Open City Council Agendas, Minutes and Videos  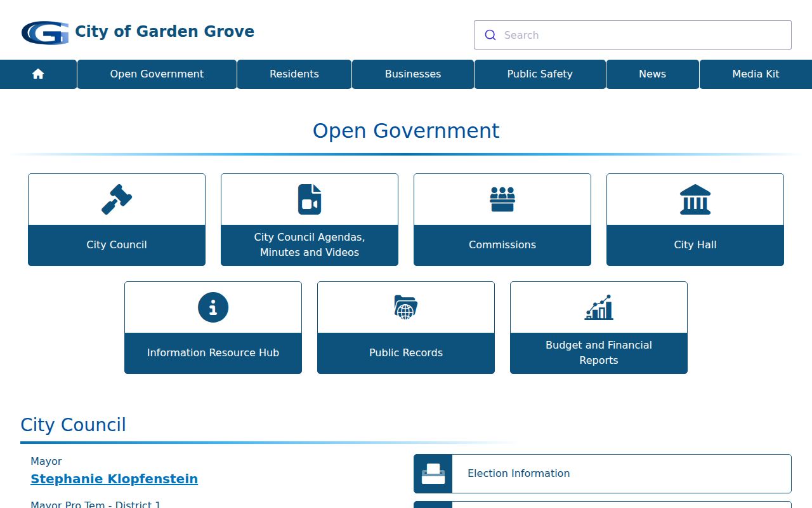[310, 245]
